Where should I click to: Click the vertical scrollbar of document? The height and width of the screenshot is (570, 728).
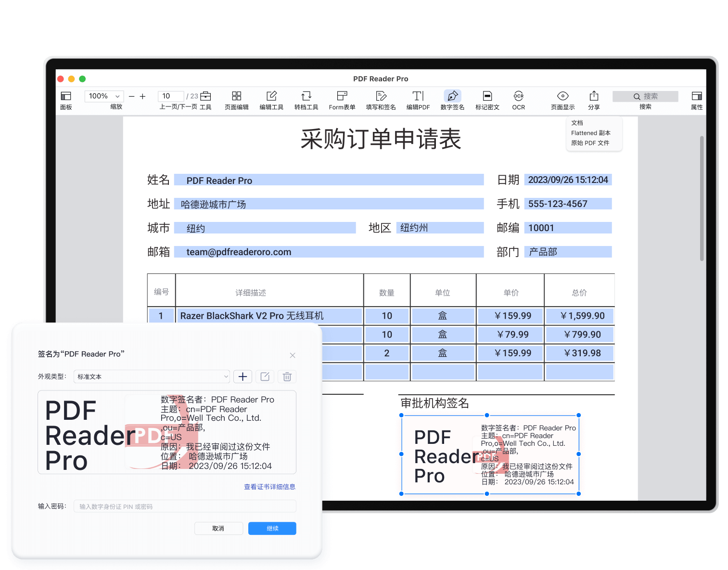click(702, 198)
